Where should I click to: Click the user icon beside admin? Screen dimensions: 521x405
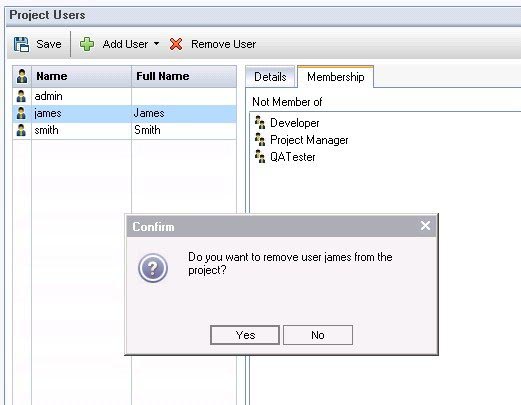pyautogui.click(x=21, y=96)
